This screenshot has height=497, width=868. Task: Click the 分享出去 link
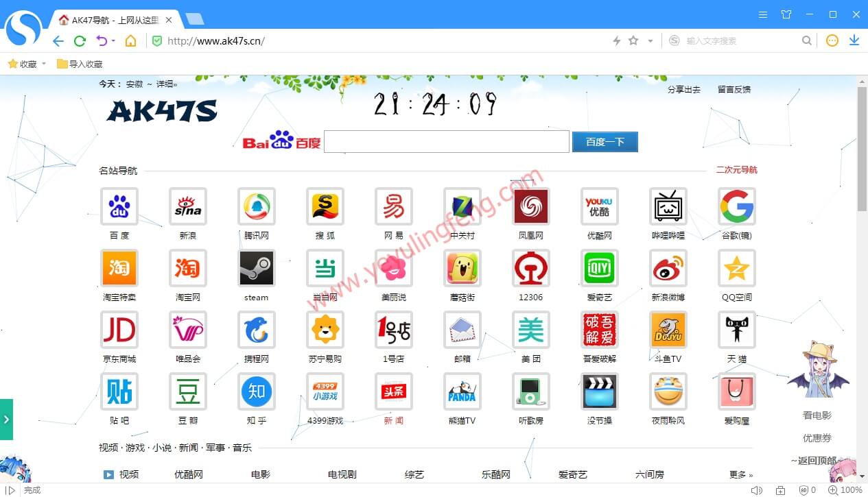(684, 89)
